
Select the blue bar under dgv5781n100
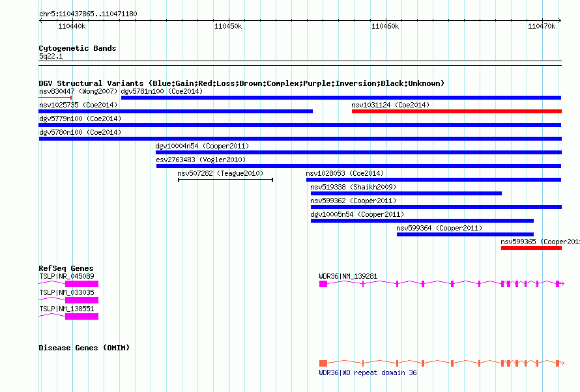341,98
